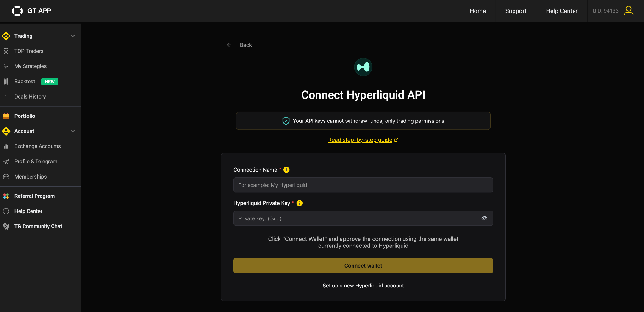Click the Profile & Telegram paper plane icon
Image resolution: width=644 pixels, height=312 pixels.
[x=6, y=162]
